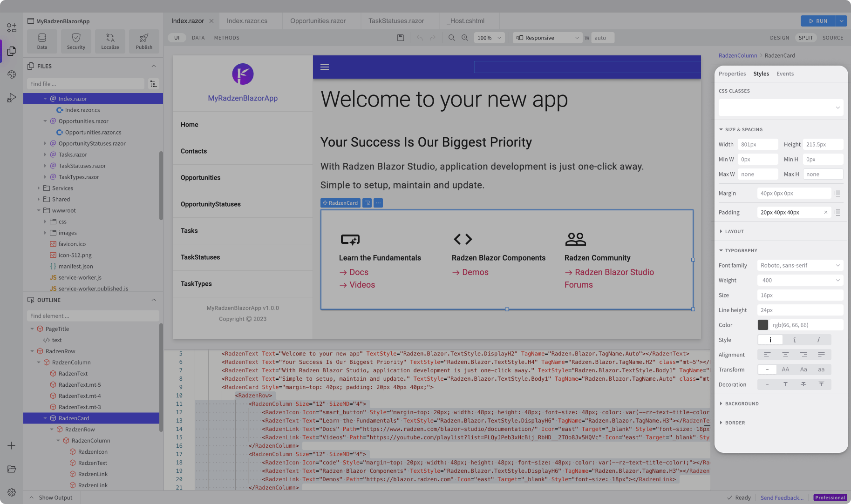Expand the Services folder in file tree
Image resolution: width=851 pixels, height=504 pixels.
coord(39,188)
